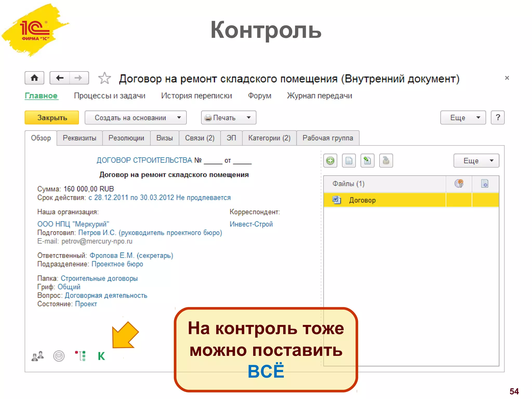This screenshot has height=399, width=532.
Task: Click the Файлы (1) column header
Action: click(385, 184)
